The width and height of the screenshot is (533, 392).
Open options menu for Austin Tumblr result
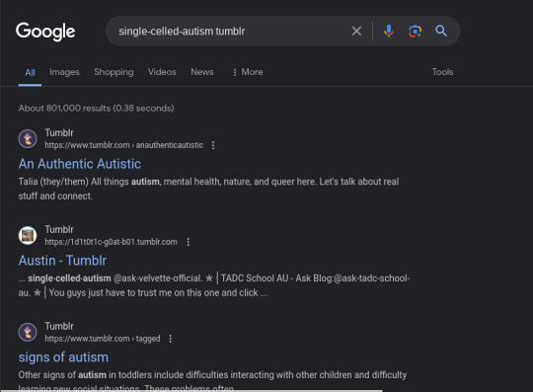coord(188,242)
